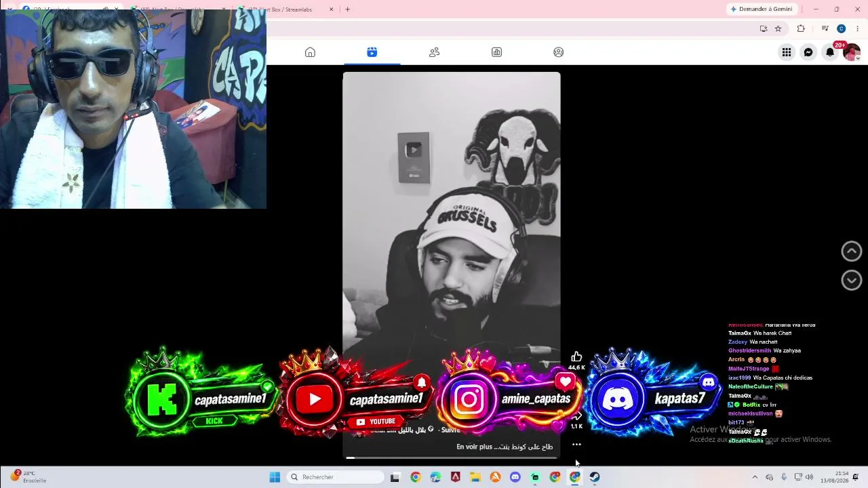Click the install app icon in address bar
Screen dimensions: 868x488
point(764,28)
